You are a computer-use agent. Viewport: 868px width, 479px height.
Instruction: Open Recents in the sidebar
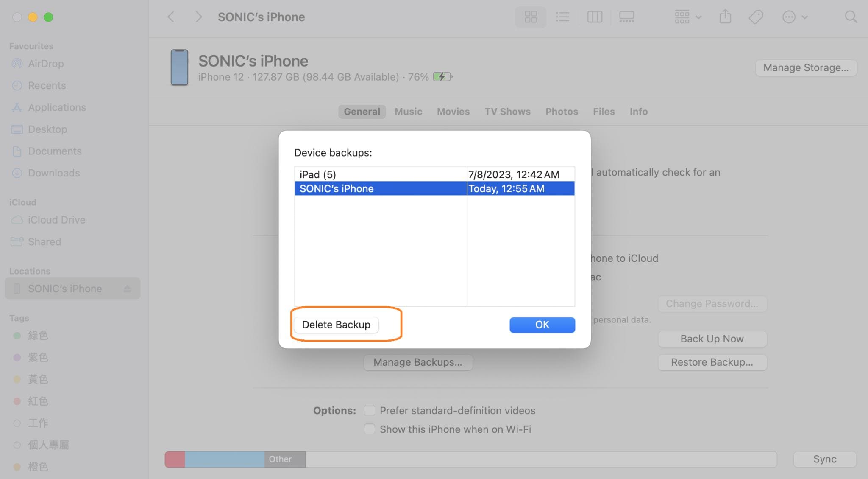(x=47, y=85)
